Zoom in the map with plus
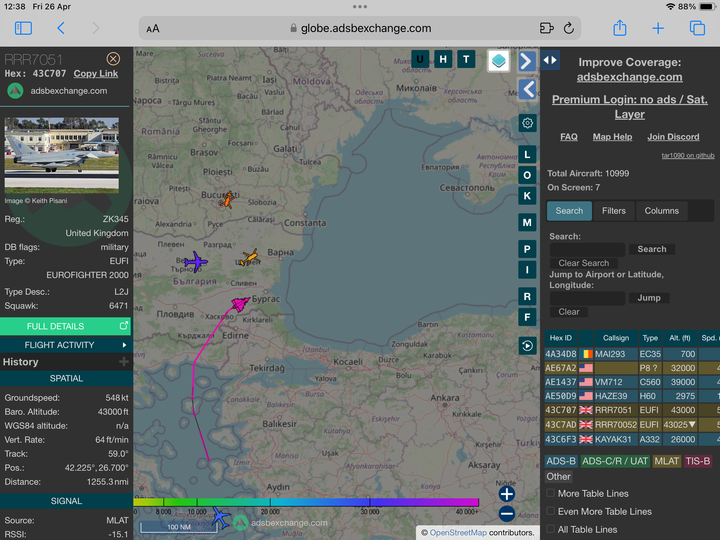The width and height of the screenshot is (720, 540). (507, 494)
